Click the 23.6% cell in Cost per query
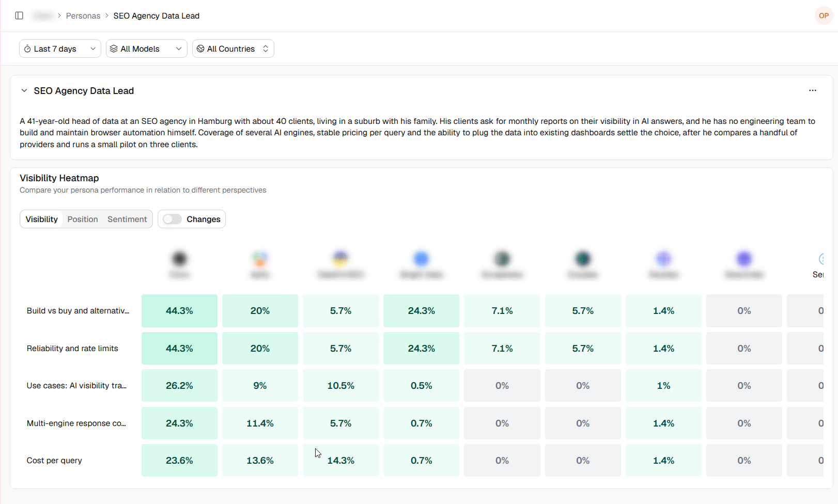The image size is (838, 504). (179, 461)
